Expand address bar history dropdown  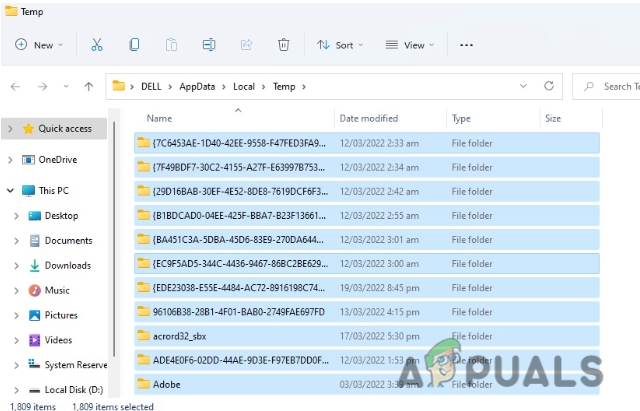click(x=523, y=86)
